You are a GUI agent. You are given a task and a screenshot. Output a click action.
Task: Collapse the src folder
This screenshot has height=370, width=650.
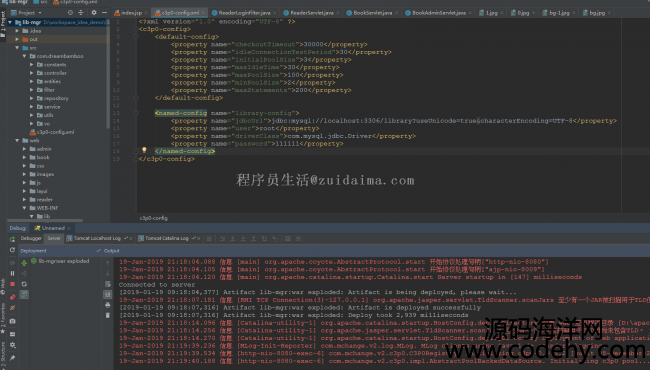pos(17,48)
